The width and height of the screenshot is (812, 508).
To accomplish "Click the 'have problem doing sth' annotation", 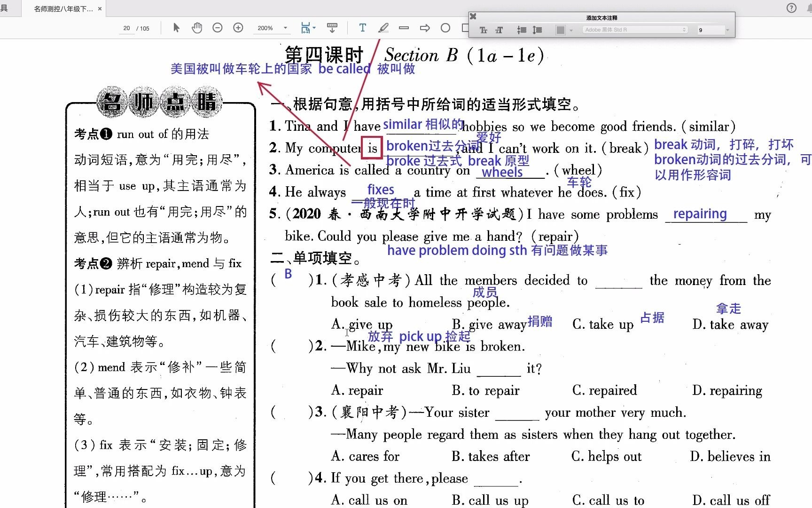I will click(497, 250).
